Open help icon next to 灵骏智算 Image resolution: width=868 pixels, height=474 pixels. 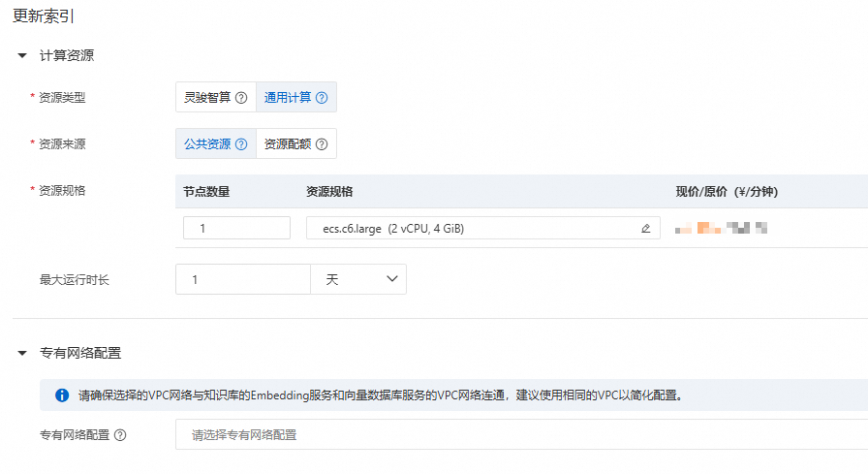(x=241, y=98)
